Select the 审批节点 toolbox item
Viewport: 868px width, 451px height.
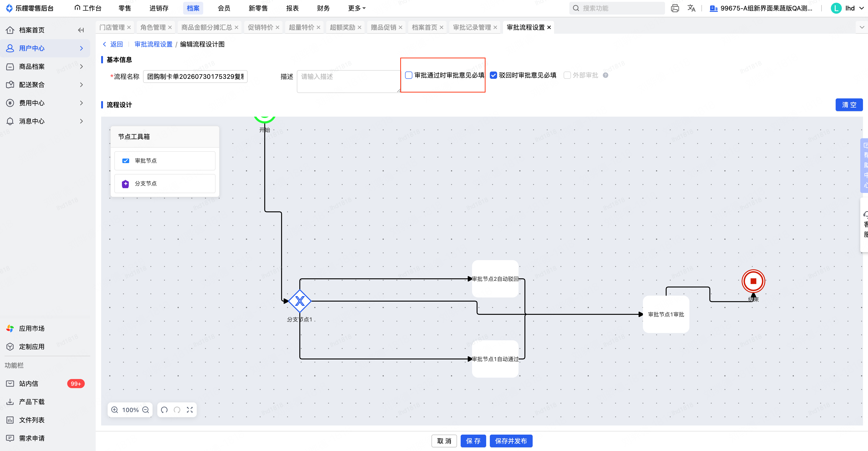tap(165, 161)
